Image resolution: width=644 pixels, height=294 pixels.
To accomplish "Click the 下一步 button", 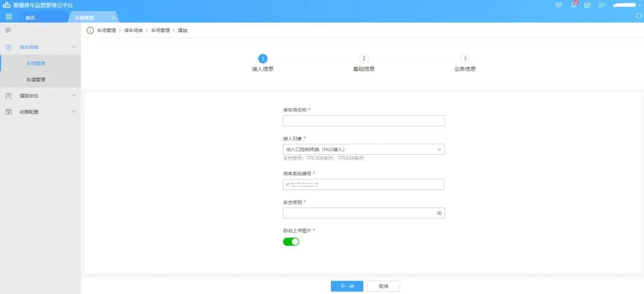I will 347,286.
